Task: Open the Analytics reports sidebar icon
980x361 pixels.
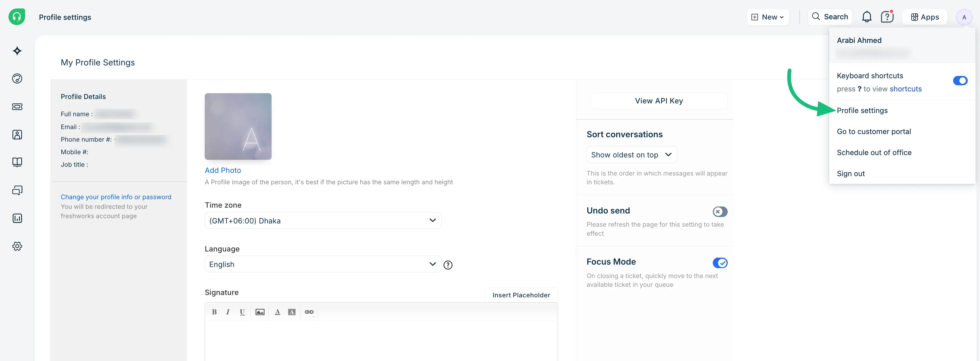Action: click(x=17, y=218)
